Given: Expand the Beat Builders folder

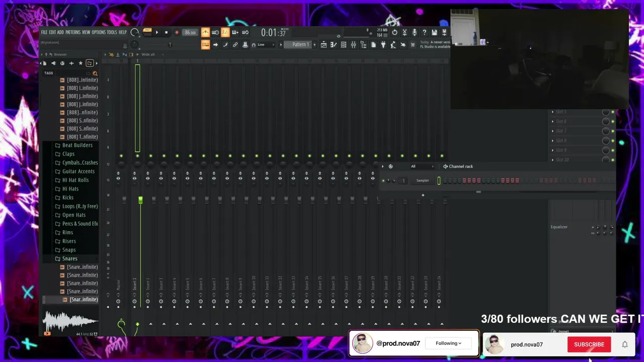Looking at the screenshot, I should tap(77, 145).
